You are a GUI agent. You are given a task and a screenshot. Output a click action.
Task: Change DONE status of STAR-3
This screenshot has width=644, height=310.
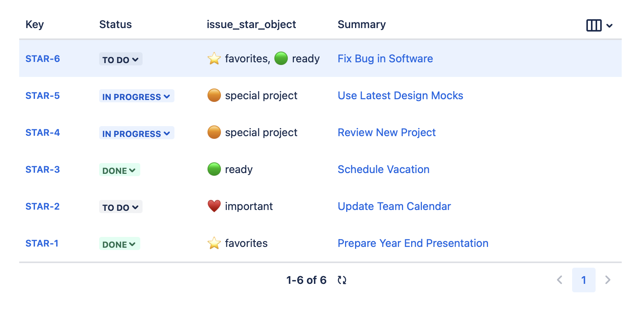click(x=119, y=170)
